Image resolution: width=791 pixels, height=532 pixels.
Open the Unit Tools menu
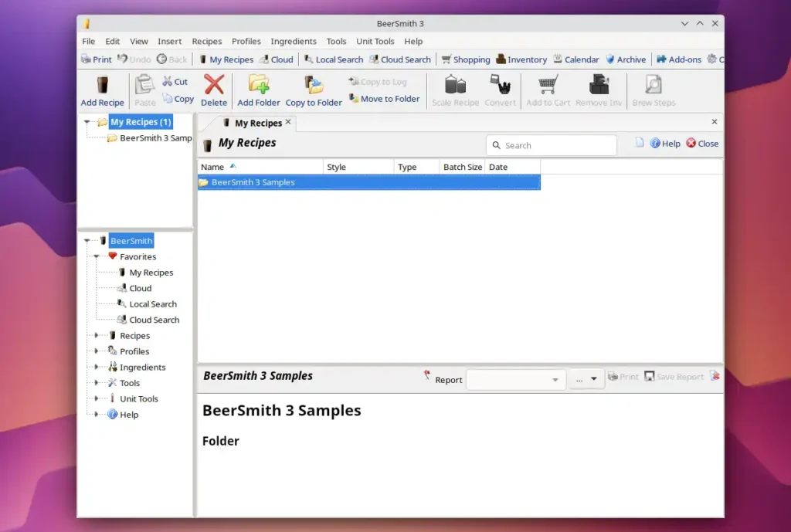point(375,42)
